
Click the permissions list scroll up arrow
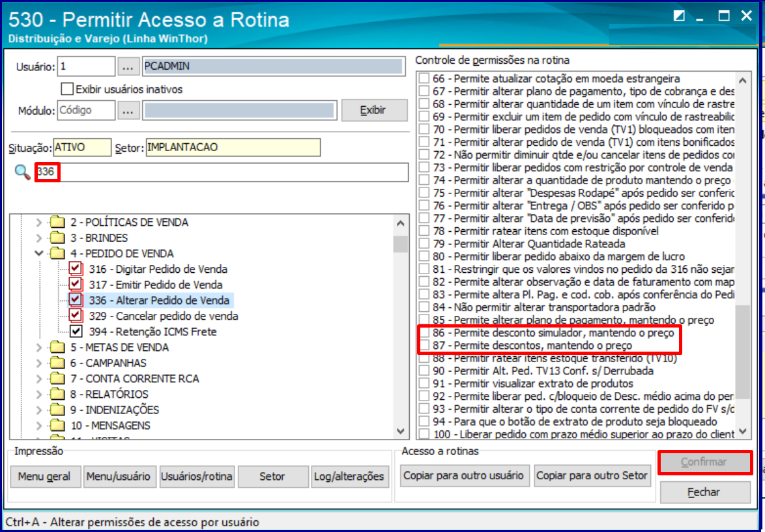[743, 81]
